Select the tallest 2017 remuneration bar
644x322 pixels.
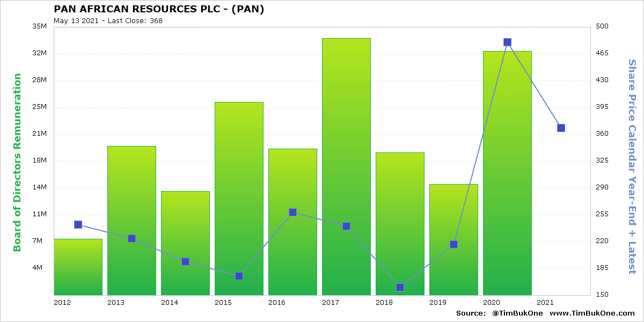coord(346,166)
